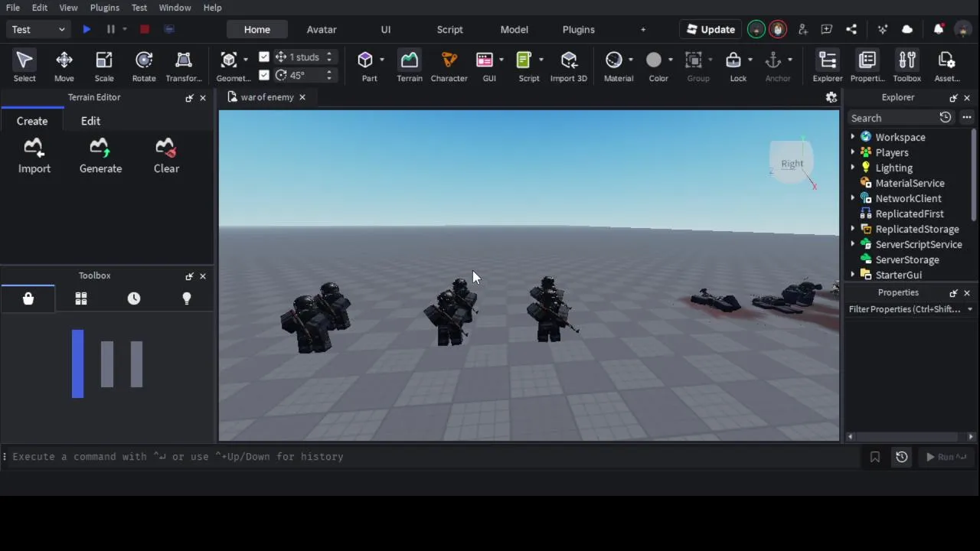Start playtest with Play button
980x551 pixels.
pyautogui.click(x=87, y=29)
